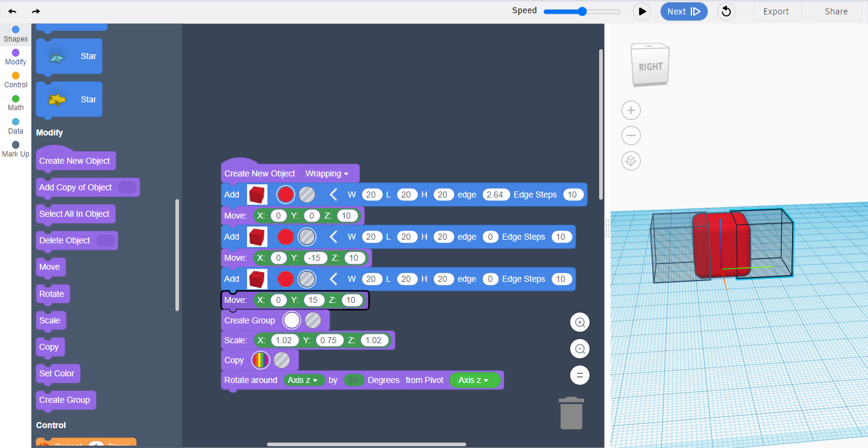Zoom in on the 3D viewer
The width and height of the screenshot is (868, 448).
(x=631, y=110)
